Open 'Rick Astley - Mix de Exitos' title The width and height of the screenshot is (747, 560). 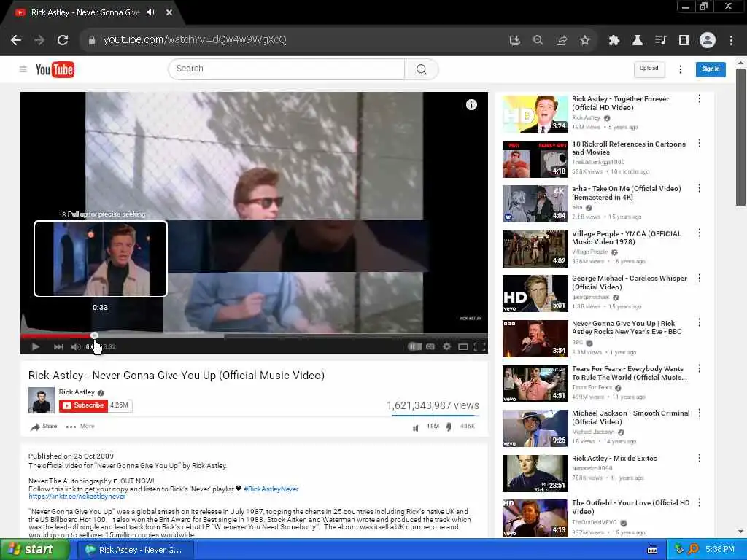click(614, 459)
